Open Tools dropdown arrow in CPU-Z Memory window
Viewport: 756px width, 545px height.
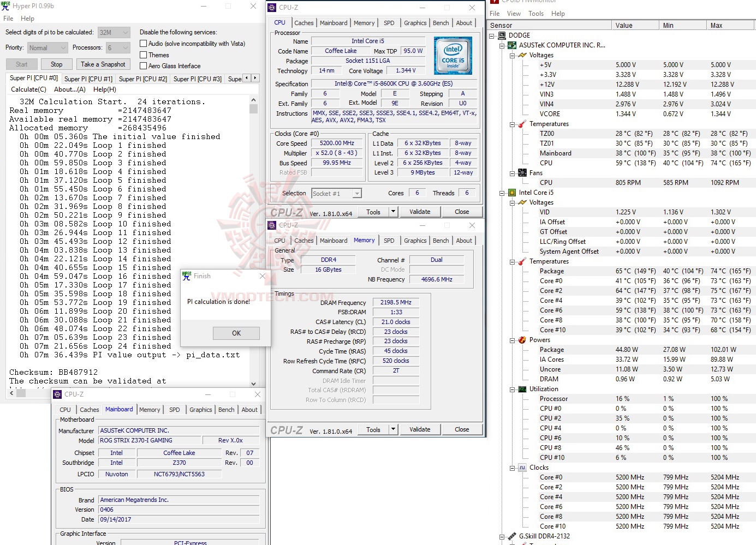coord(393,429)
